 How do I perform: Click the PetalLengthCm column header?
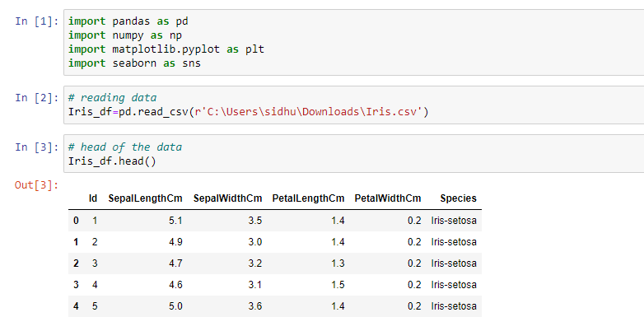tap(308, 198)
